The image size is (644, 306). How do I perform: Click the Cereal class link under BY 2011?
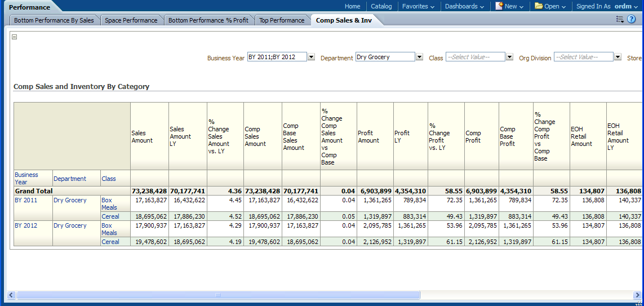coord(110,216)
